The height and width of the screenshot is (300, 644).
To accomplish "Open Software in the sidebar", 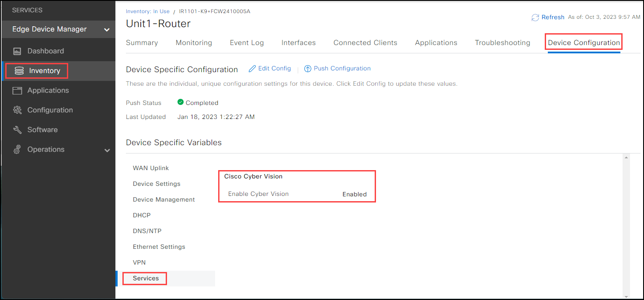I will click(x=42, y=130).
